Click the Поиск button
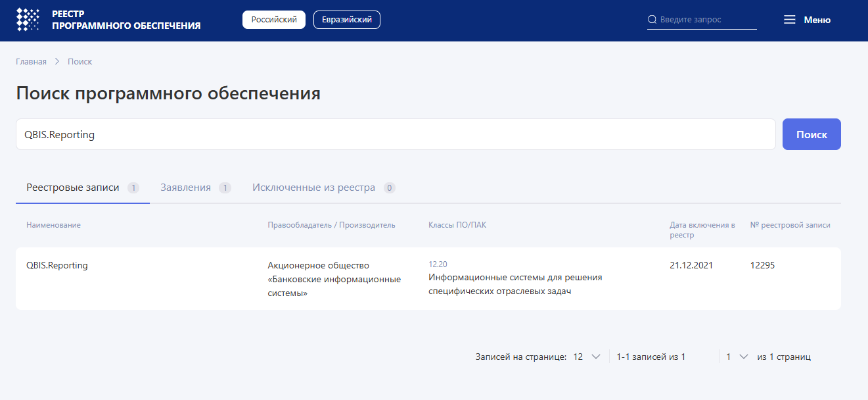The image size is (868, 400). click(811, 134)
